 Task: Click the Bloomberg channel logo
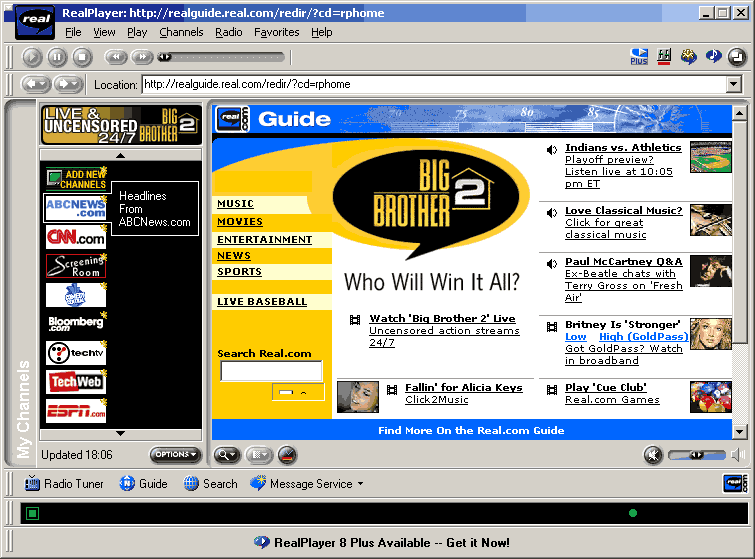pyautogui.click(x=75, y=323)
